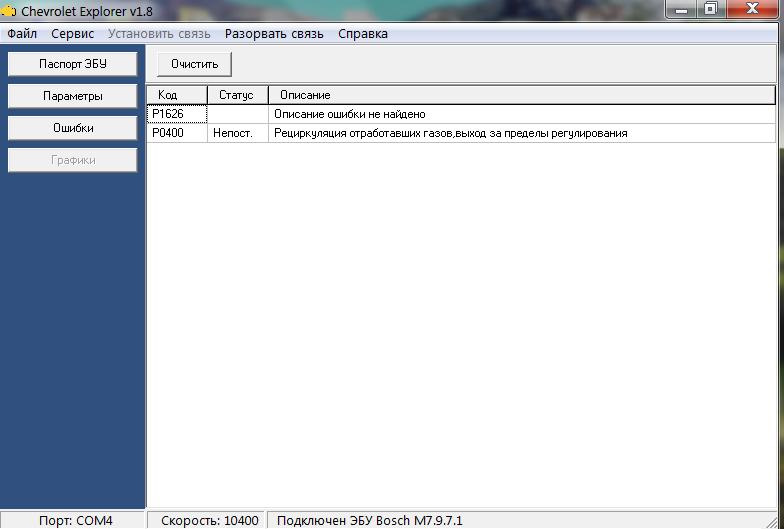Click the Статус column header
This screenshot has width=784, height=529.
tap(238, 95)
